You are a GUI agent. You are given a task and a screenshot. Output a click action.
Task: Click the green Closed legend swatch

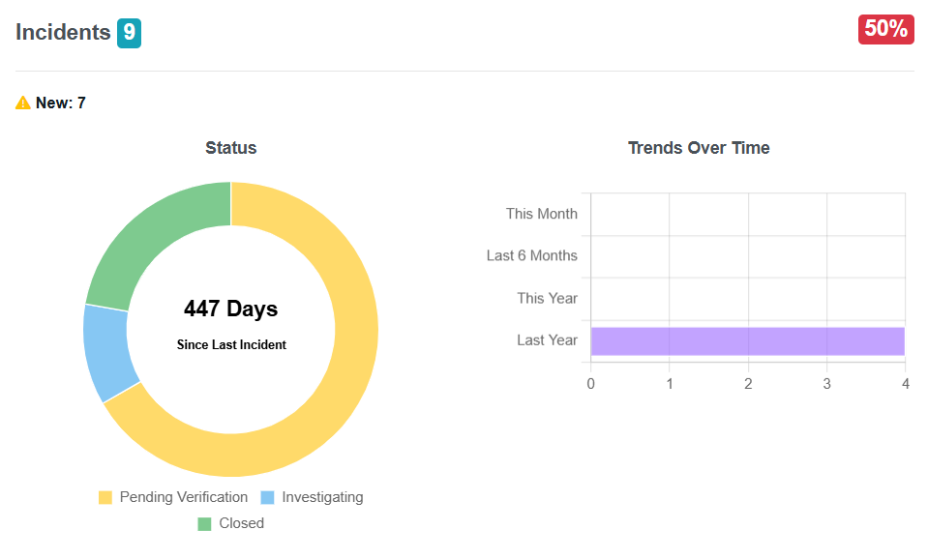[x=204, y=523]
